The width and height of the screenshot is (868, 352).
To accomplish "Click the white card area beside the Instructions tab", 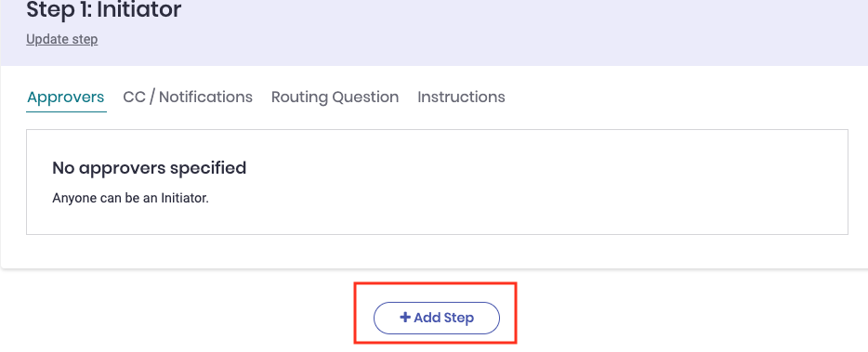I will 676,97.
